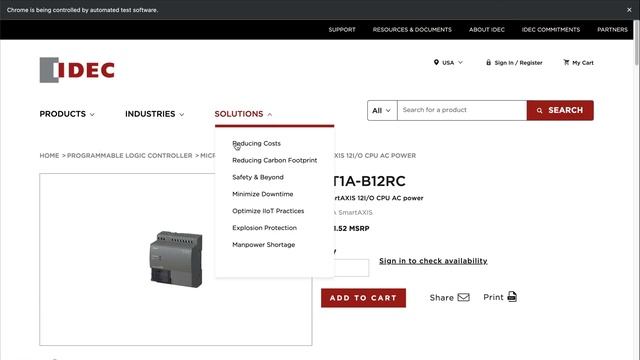The image size is (640, 360).
Task: Click the lock icon beside Sign In
Action: pos(488,62)
